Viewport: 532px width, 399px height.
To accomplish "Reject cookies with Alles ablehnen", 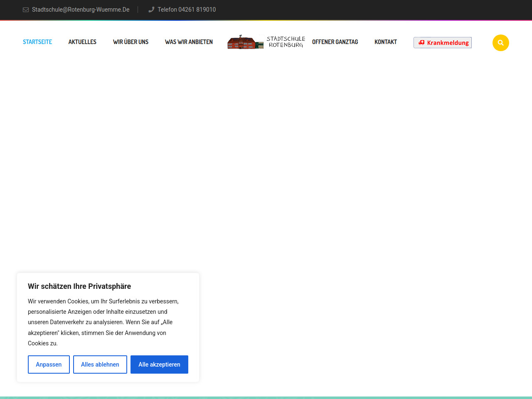I will (x=100, y=365).
